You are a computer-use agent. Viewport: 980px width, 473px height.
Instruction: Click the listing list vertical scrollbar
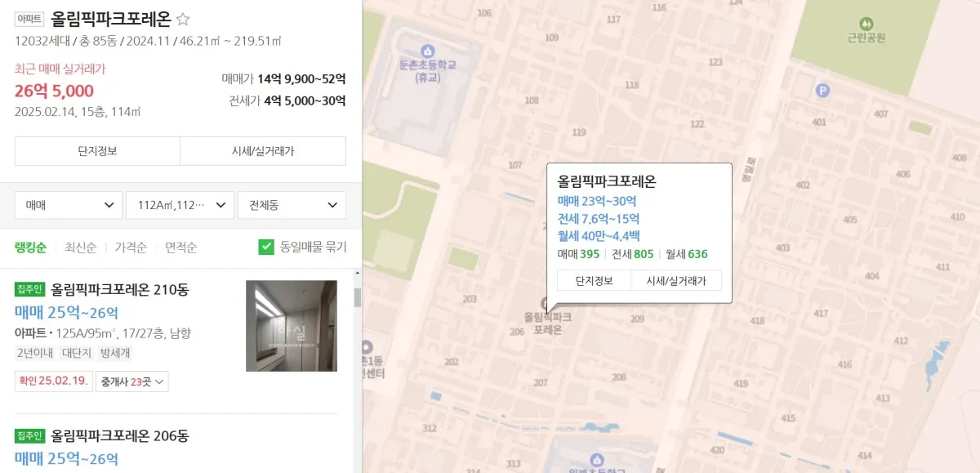tap(357, 297)
